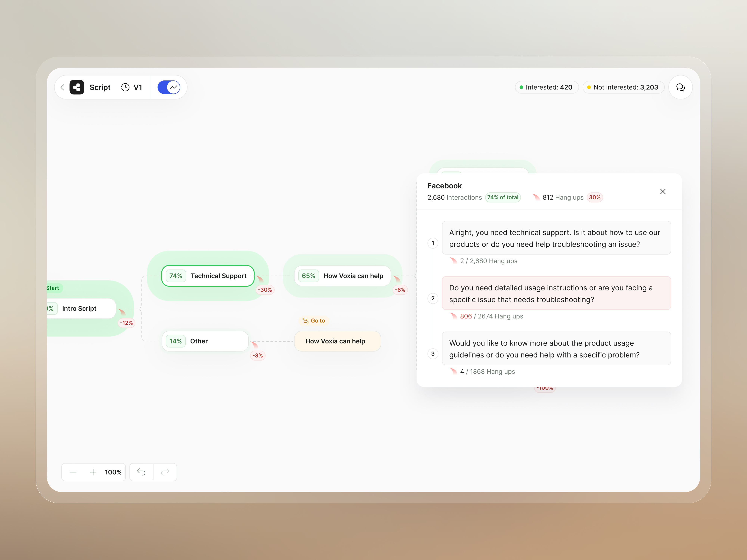Open the Interested: 420 stat pill
Image resolution: width=747 pixels, height=560 pixels.
[x=546, y=87]
